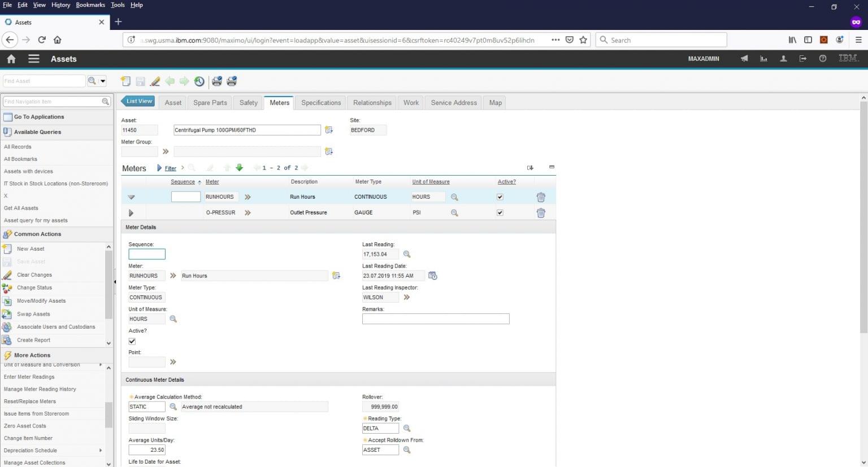
Task: Click the Filter link in the Meters table
Action: (170, 168)
